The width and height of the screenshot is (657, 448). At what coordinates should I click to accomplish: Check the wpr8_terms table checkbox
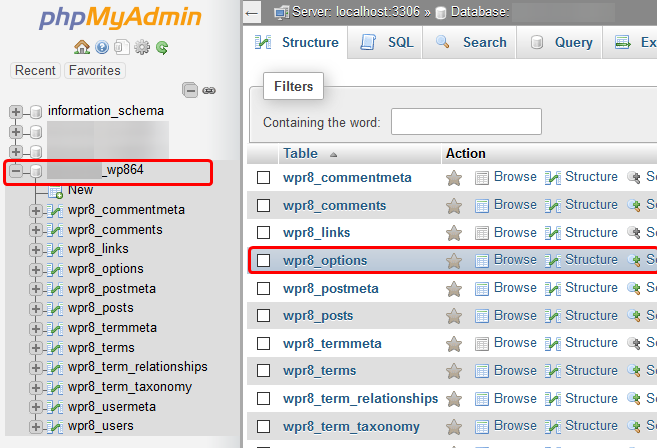(263, 370)
